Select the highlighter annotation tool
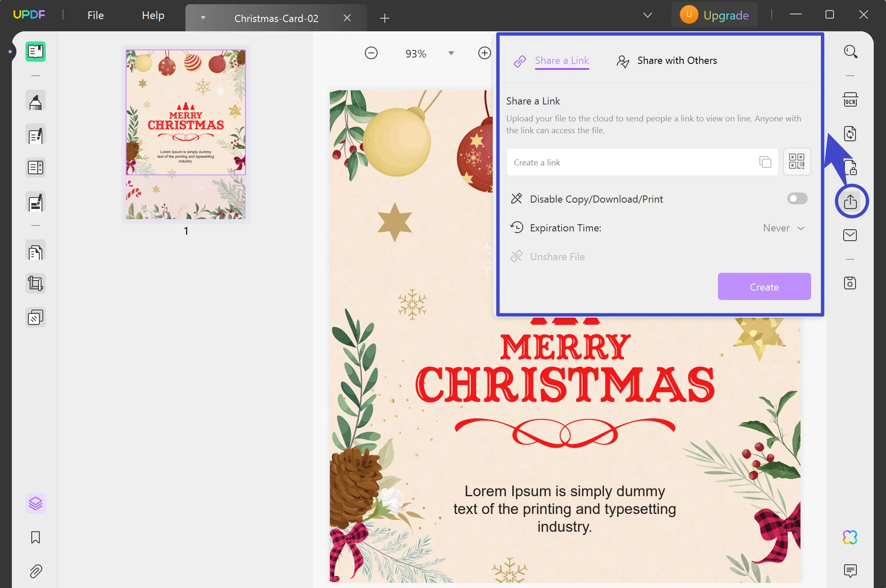The image size is (886, 588). click(36, 100)
